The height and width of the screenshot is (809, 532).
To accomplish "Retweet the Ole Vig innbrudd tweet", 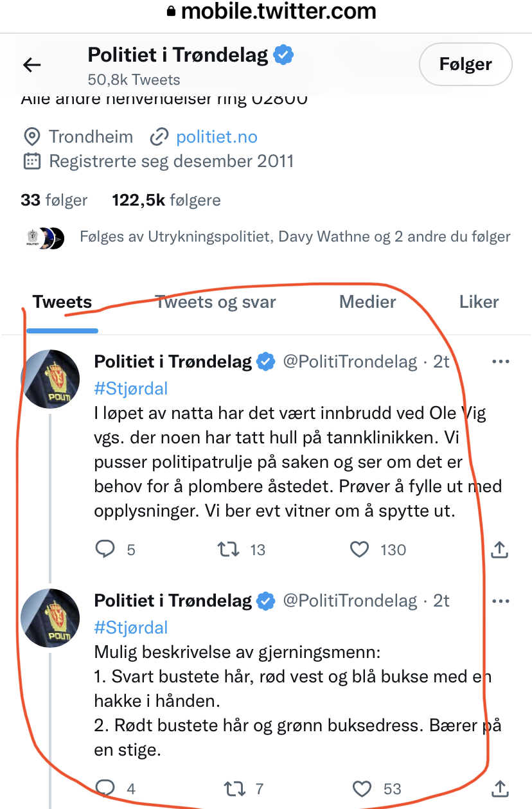I will tap(229, 549).
